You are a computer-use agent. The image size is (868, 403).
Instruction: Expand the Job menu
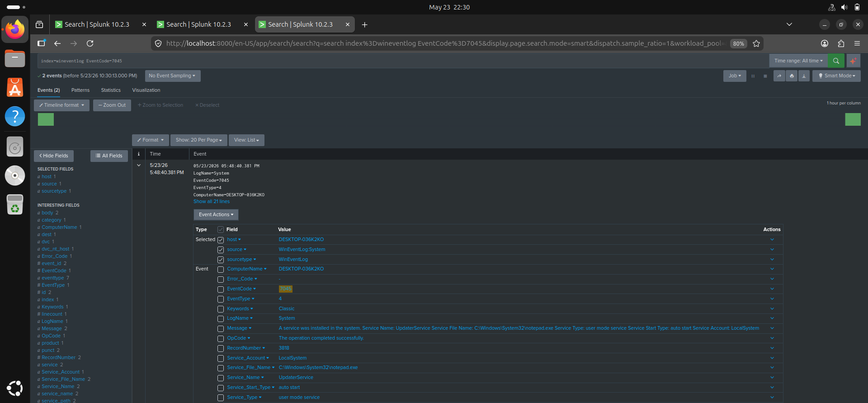pyautogui.click(x=735, y=76)
